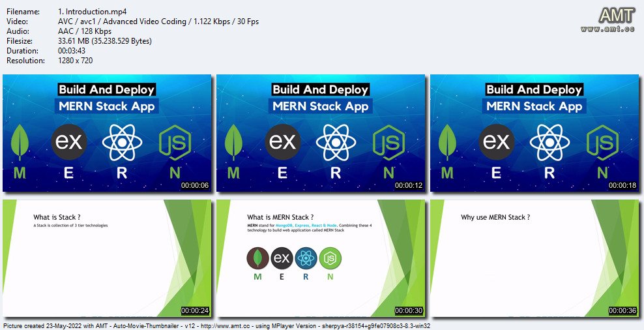Image resolution: width=644 pixels, height=330 pixels.
Task: Click the timestamp '00:00:12'
Action: pyautogui.click(x=409, y=185)
